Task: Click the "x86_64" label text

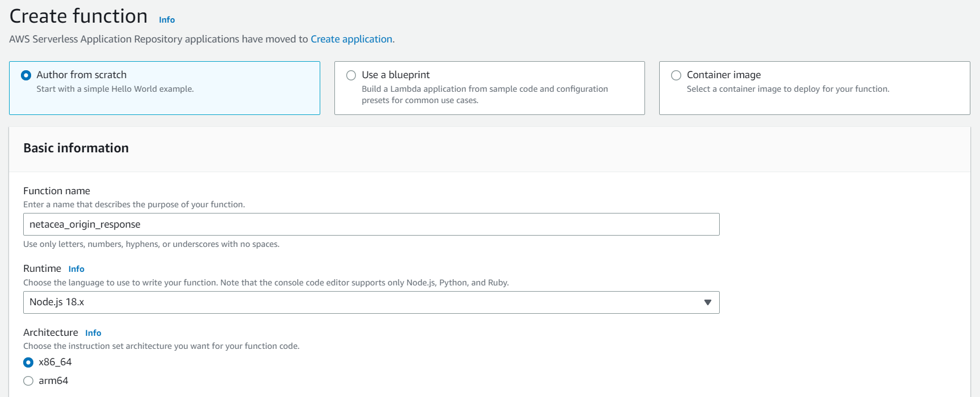Action: tap(55, 362)
